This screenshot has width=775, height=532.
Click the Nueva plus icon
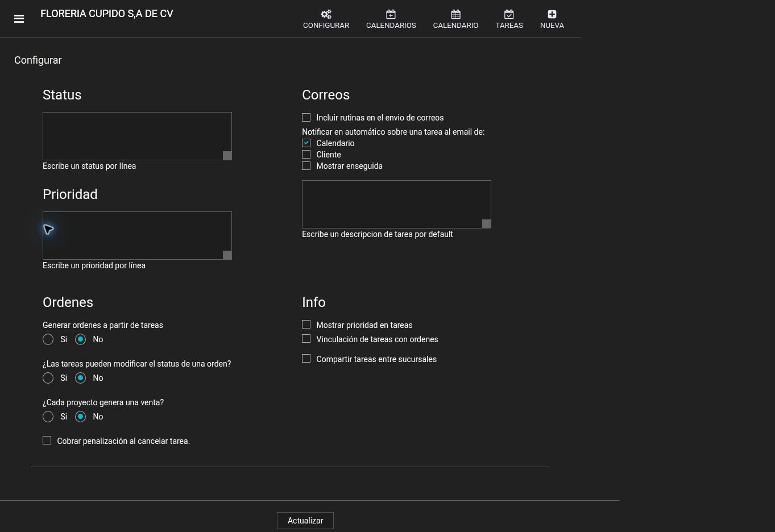(x=552, y=14)
